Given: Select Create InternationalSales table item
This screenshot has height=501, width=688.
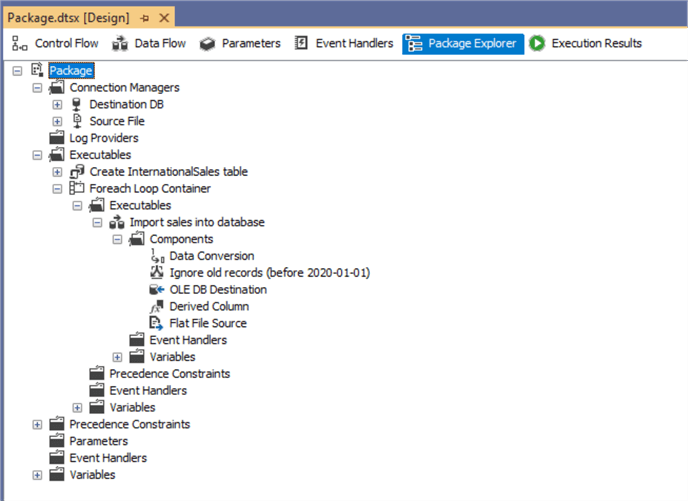Looking at the screenshot, I should (x=168, y=172).
